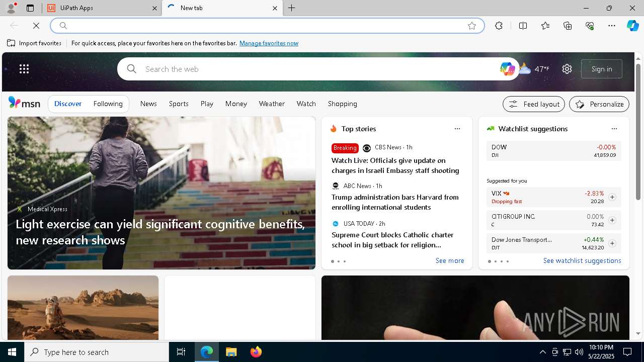Click Manage favorites now link

pos(269,43)
